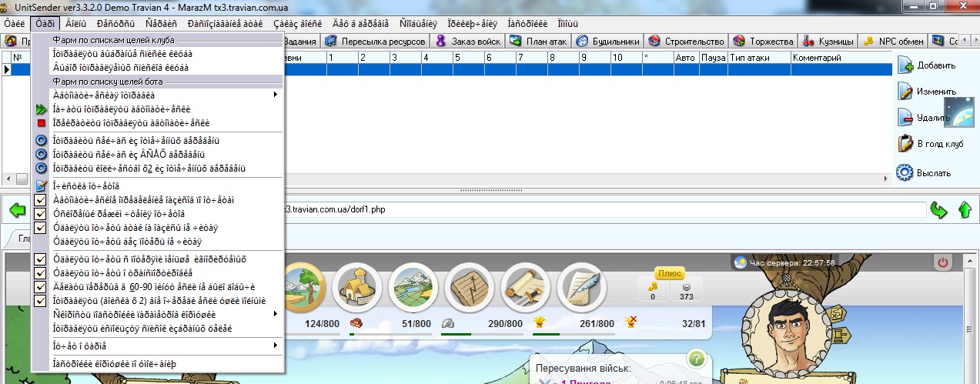Open messages via the feather quill icon

(x=580, y=286)
